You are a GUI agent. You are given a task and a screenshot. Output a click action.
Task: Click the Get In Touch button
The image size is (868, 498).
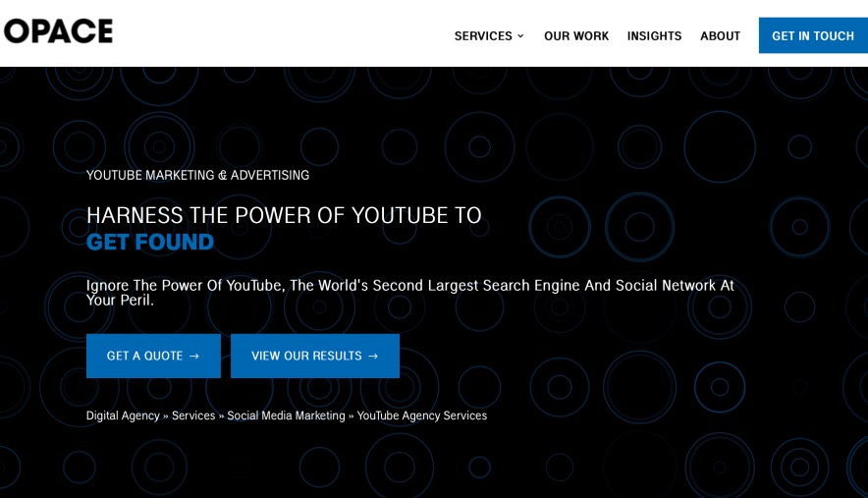click(813, 35)
